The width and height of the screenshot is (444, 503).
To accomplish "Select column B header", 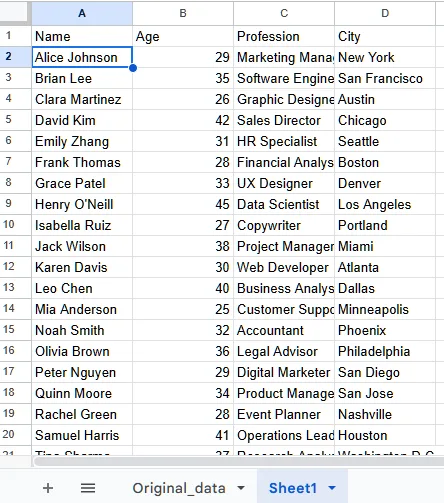I will [x=183, y=13].
